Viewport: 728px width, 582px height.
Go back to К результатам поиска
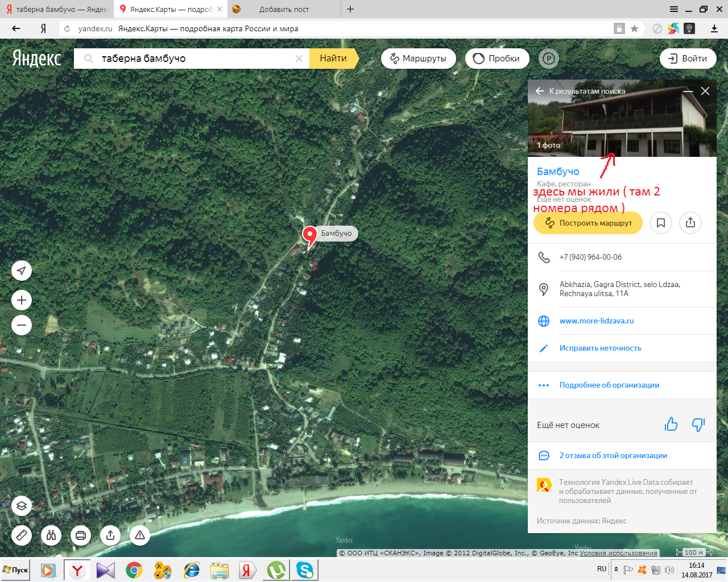pos(580,91)
